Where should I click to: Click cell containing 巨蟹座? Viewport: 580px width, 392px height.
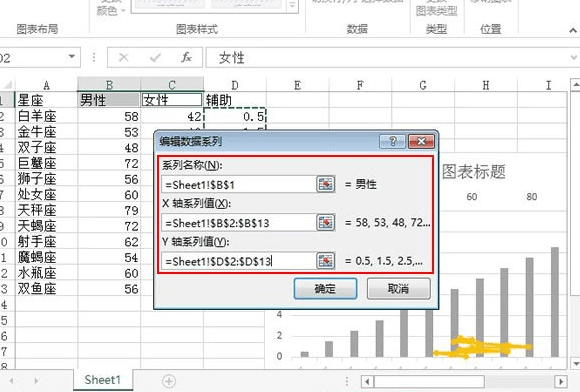point(46,163)
